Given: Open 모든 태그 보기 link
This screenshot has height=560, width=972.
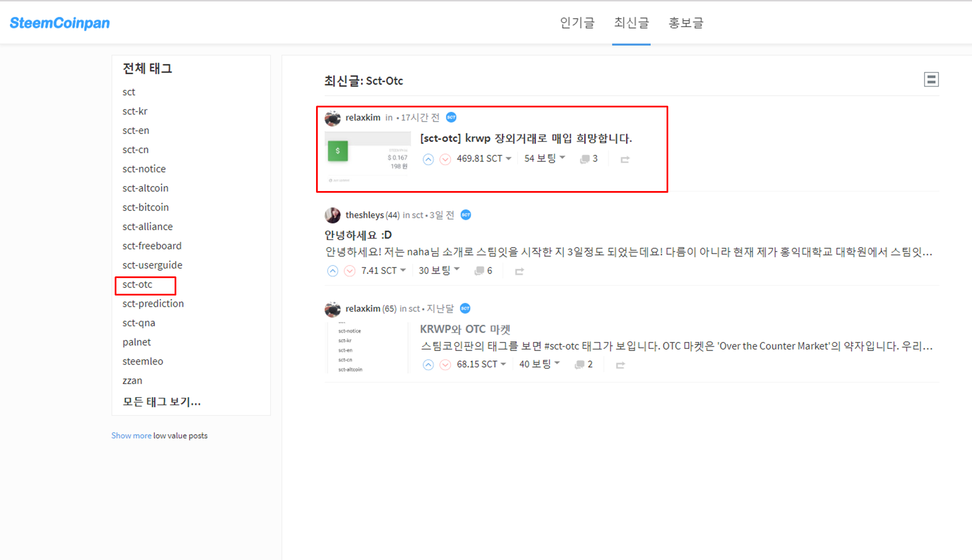Looking at the screenshot, I should pos(161,402).
